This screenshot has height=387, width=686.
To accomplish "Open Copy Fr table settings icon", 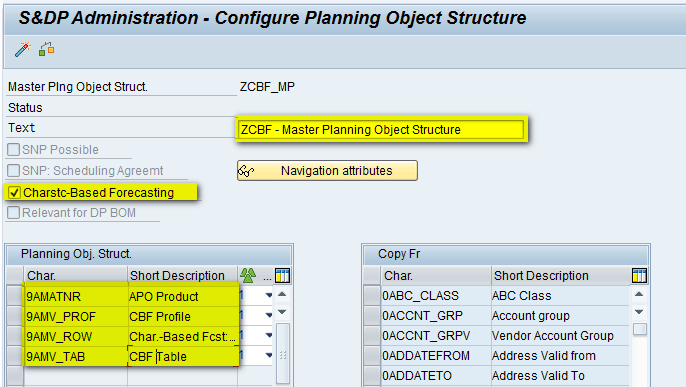I will tap(639, 275).
